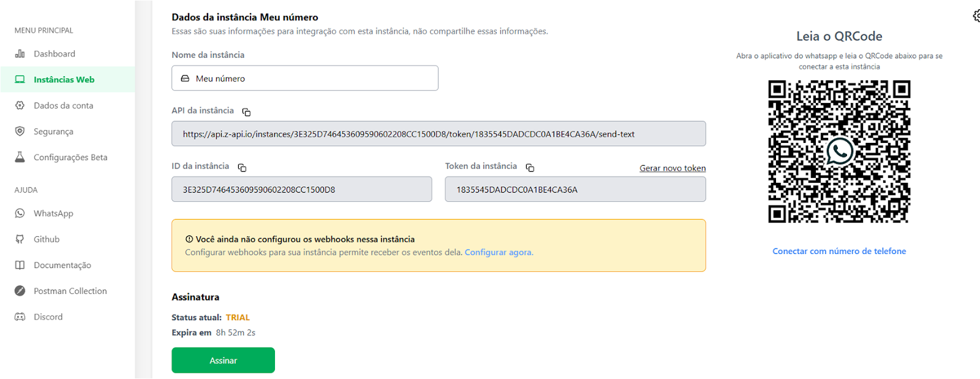This screenshot has width=980, height=379.
Task: Copy the Token da instância value
Action: point(530,167)
